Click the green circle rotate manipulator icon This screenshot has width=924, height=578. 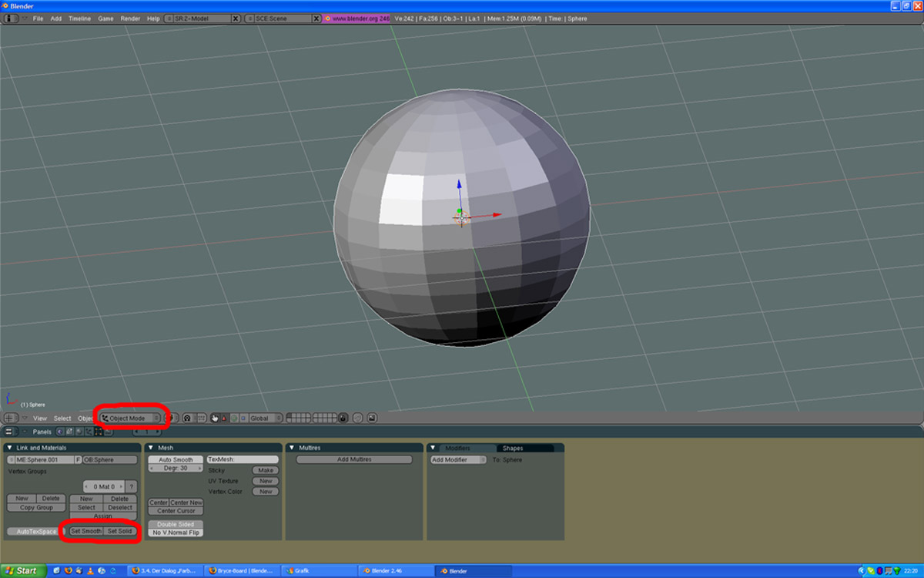click(x=233, y=418)
